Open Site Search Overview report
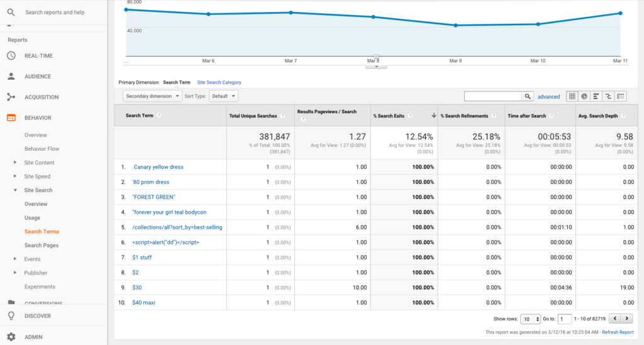 pos(36,204)
